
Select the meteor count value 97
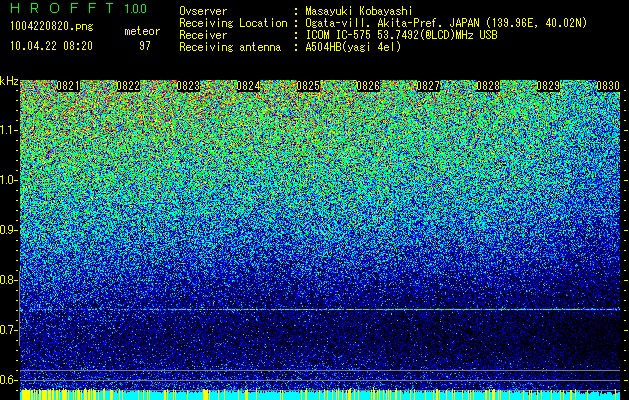click(145, 46)
